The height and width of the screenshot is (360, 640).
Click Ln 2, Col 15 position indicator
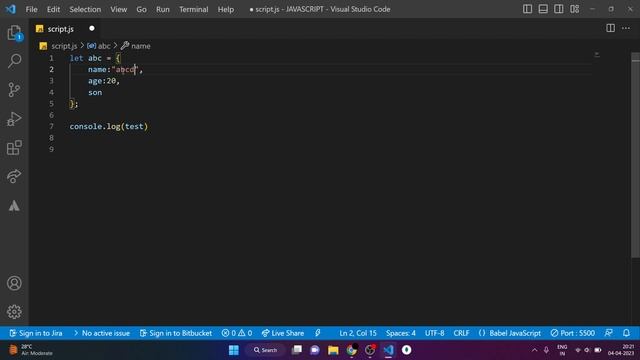click(358, 333)
